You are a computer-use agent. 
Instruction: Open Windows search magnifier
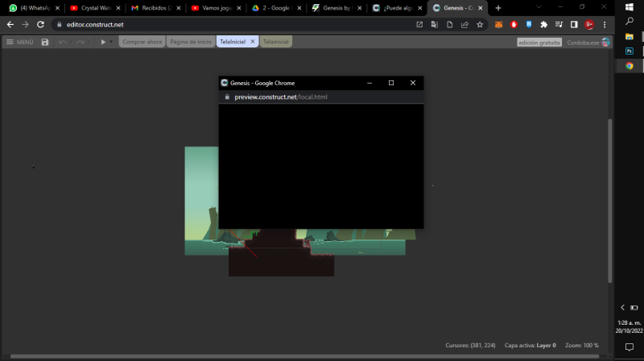630,21
